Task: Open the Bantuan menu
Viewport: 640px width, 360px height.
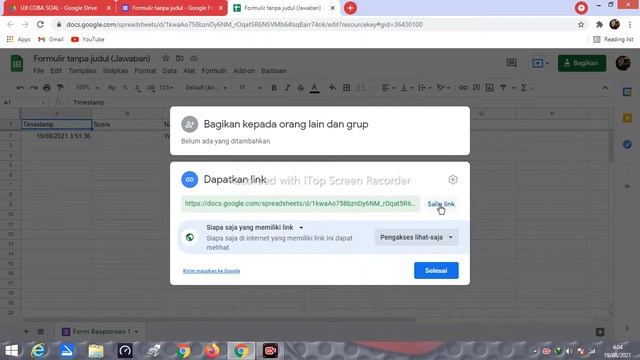Action: click(x=273, y=71)
